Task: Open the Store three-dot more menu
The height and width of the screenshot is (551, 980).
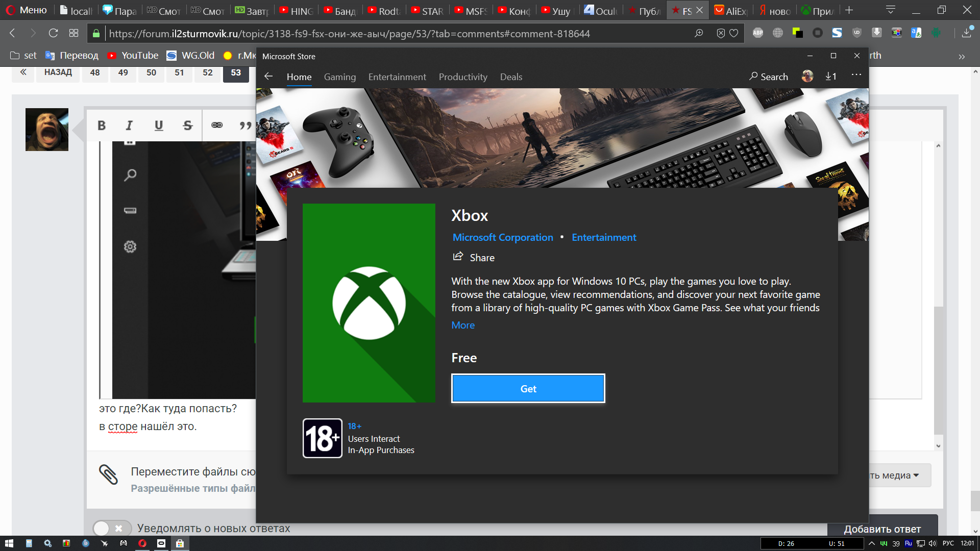Action: (x=856, y=76)
